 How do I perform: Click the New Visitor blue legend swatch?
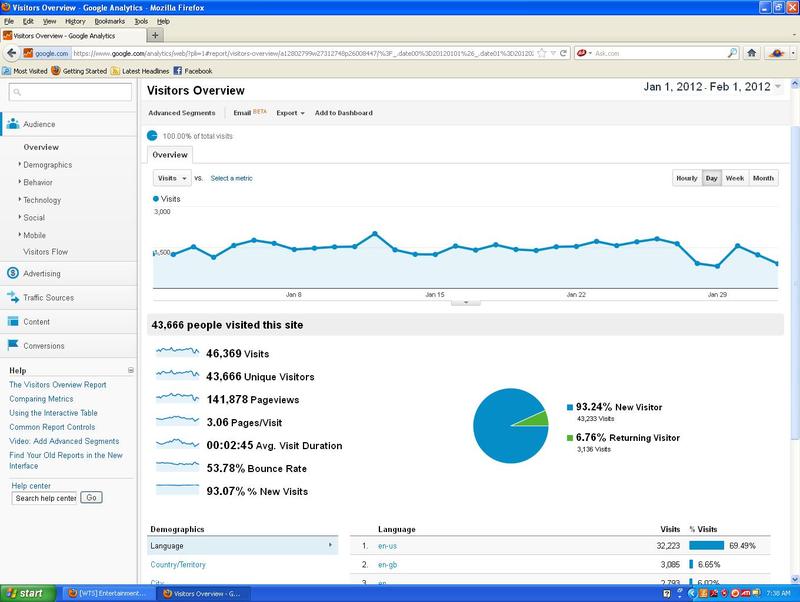570,407
